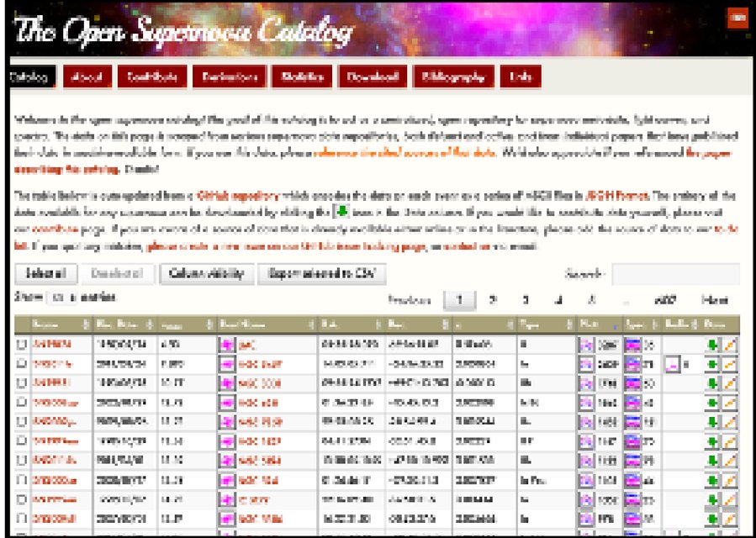756x538 pixels.
Task: Download data for the SN1993J row
Action: click(711, 383)
